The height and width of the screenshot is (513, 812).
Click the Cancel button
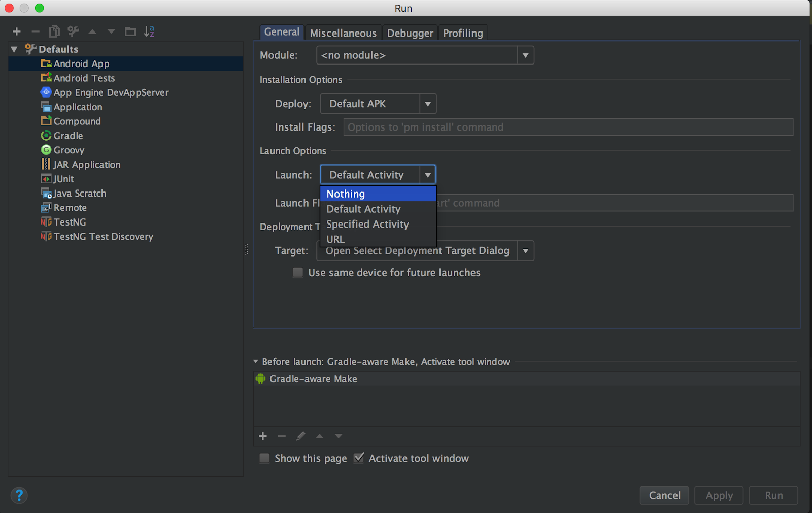(x=664, y=495)
